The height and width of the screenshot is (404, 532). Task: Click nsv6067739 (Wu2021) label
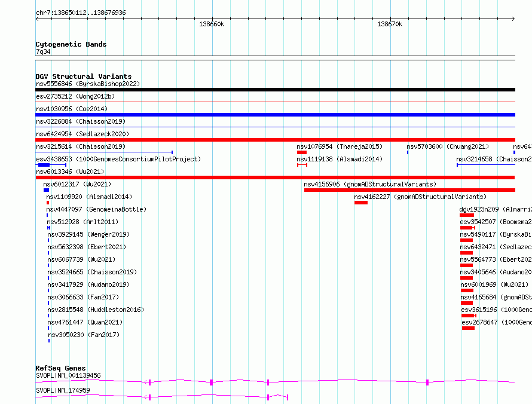(81, 259)
